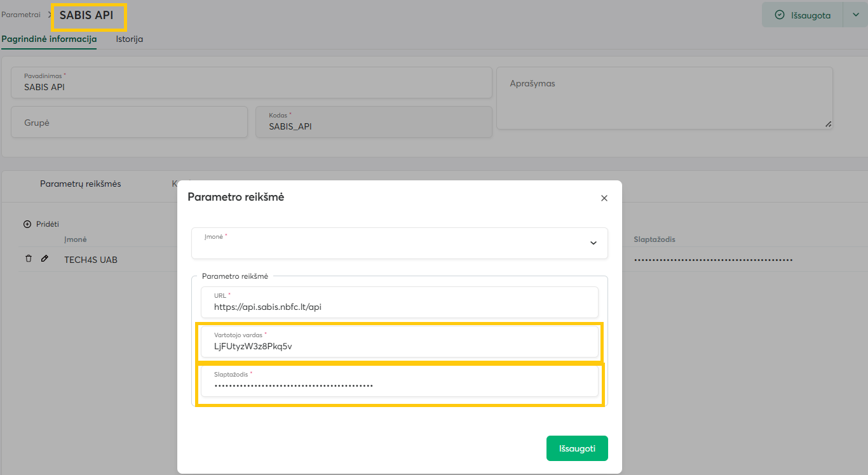This screenshot has width=868, height=475.
Task: Select the TECH4S UAB table row
Action: click(x=91, y=260)
